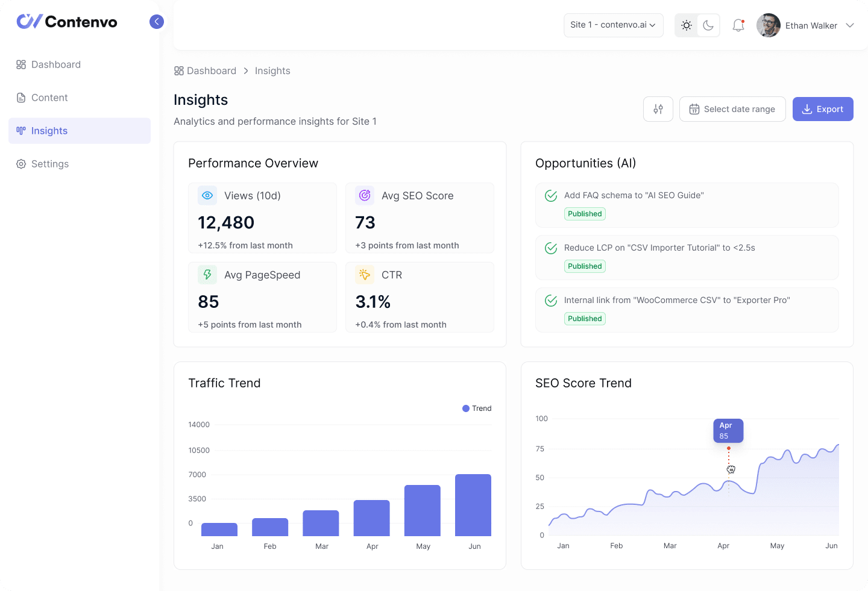Viewport: 868px width, 591px height.
Task: Open the notification bell
Action: [738, 25]
